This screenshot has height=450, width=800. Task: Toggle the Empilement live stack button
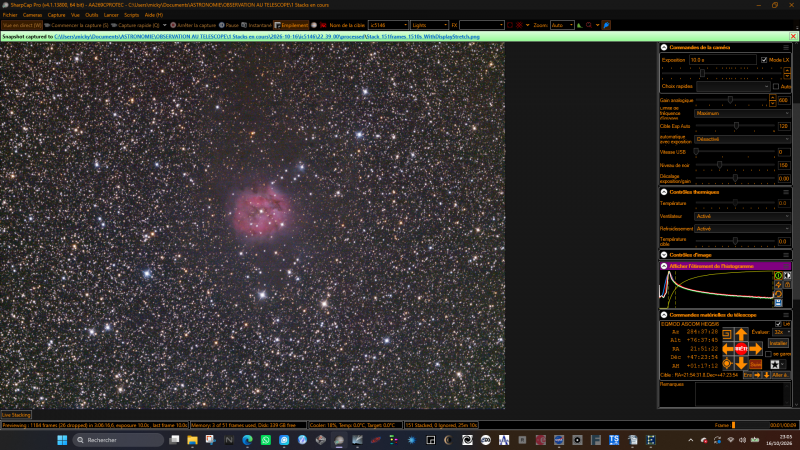[x=291, y=25]
